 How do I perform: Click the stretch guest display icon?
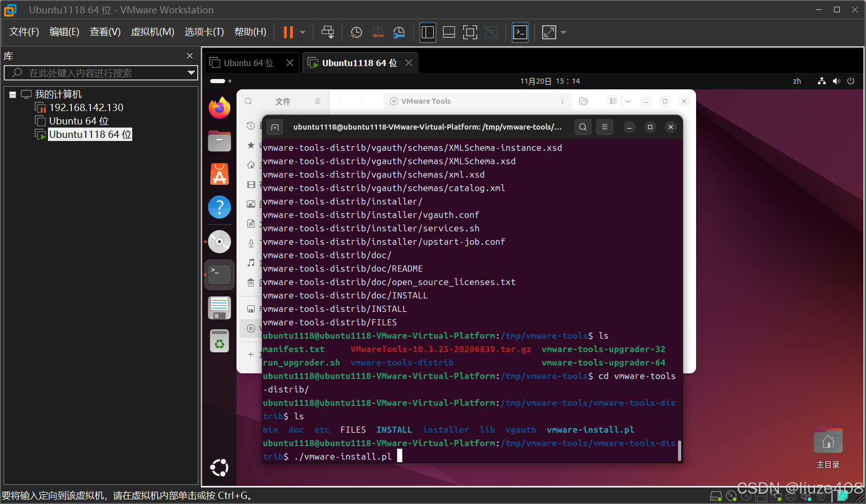click(549, 33)
